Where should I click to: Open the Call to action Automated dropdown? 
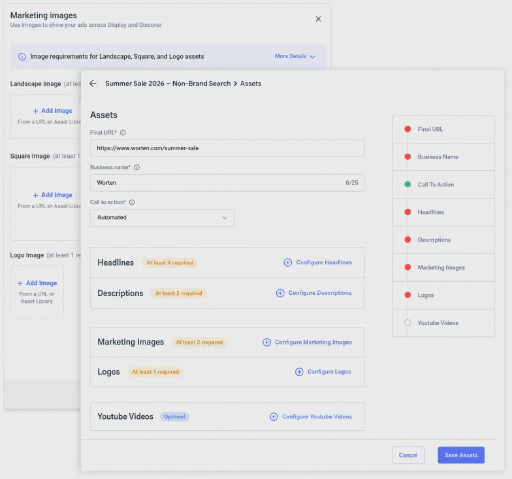pyautogui.click(x=162, y=218)
